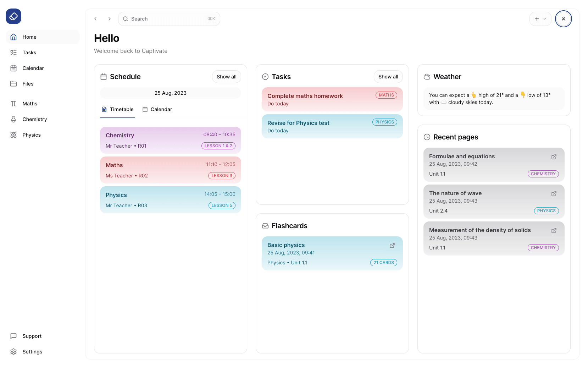
Task: Toggle the MATHS tag on the homework task
Action: (x=386, y=95)
